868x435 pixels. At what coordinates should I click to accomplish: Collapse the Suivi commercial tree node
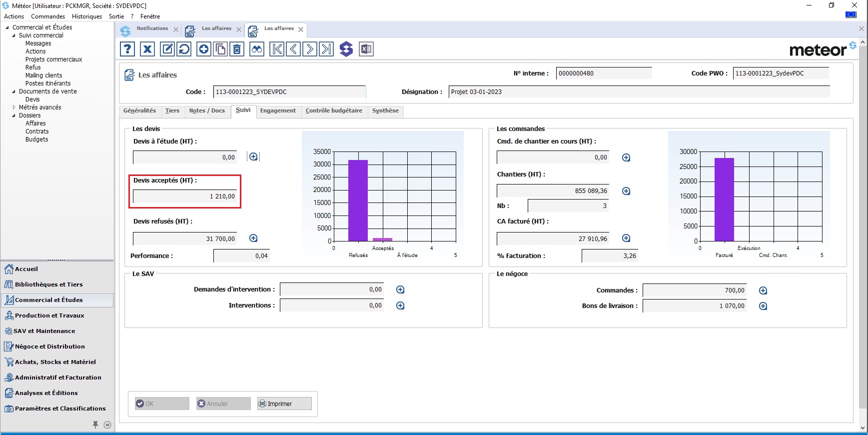[x=13, y=35]
